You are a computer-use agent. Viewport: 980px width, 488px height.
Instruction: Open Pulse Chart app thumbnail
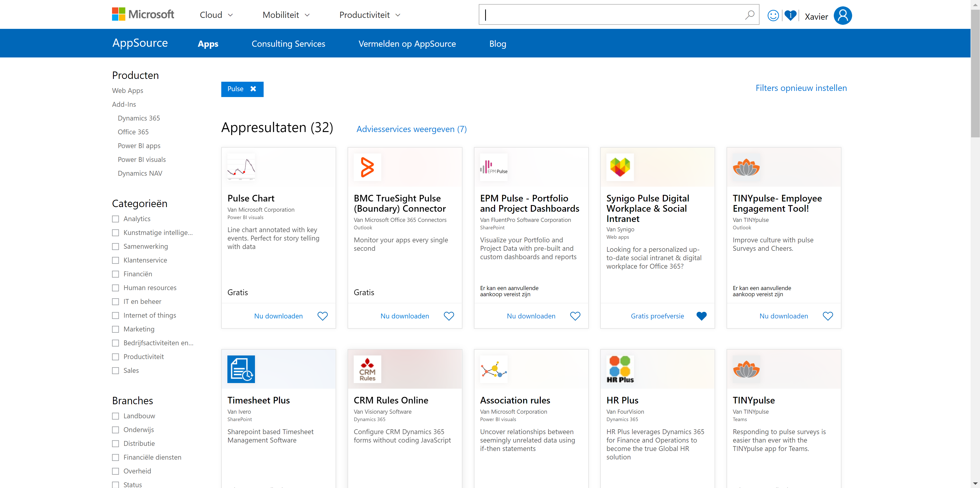[241, 167]
